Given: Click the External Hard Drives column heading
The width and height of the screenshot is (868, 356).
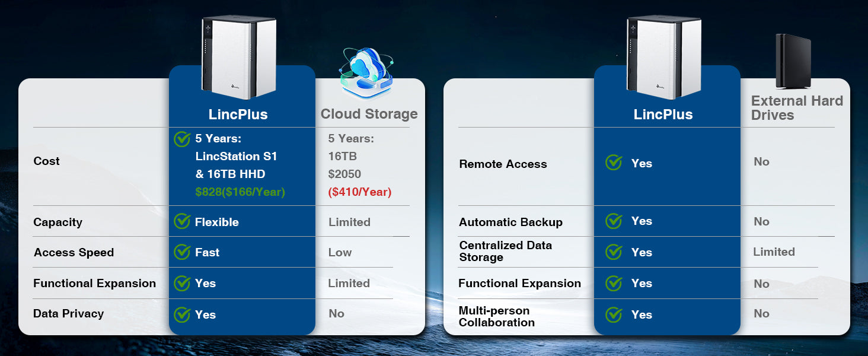Looking at the screenshot, I should pos(797,108).
